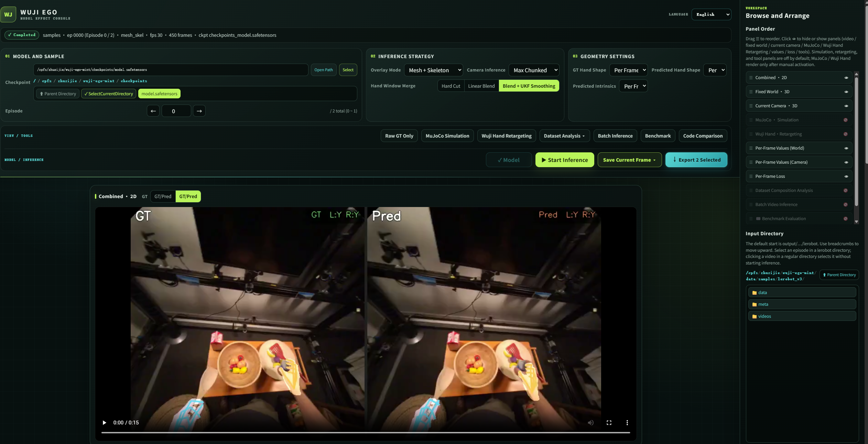Screen dimensions: 868x444
Task: Show the Dataset Composition Analysis panel
Action: [x=846, y=191]
